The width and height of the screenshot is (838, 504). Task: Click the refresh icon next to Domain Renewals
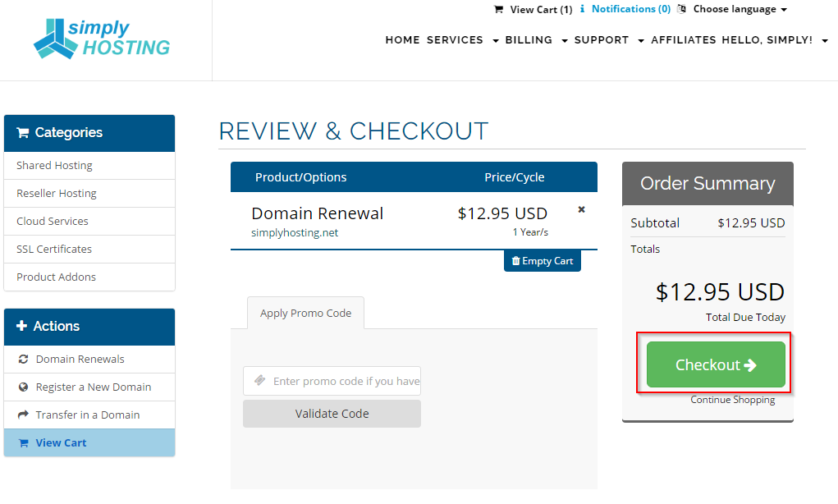coord(23,360)
